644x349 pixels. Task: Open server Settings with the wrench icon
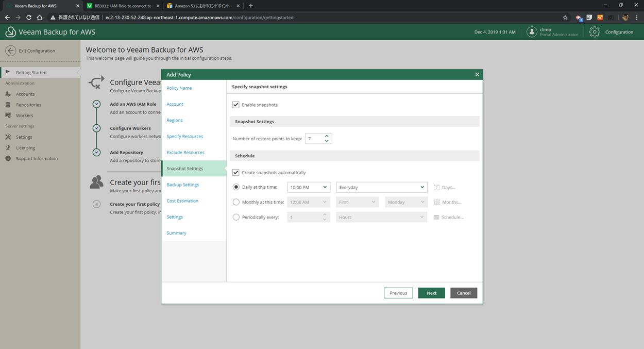tap(24, 137)
